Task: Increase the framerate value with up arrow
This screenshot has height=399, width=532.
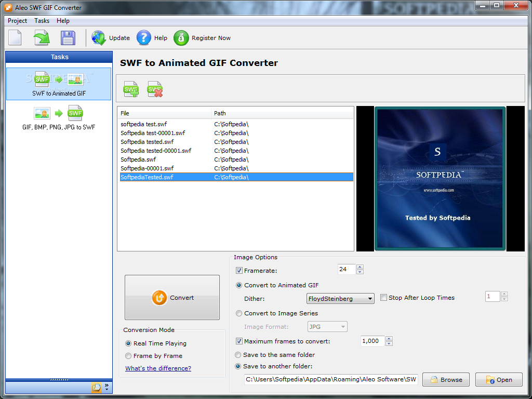Action: [360, 267]
